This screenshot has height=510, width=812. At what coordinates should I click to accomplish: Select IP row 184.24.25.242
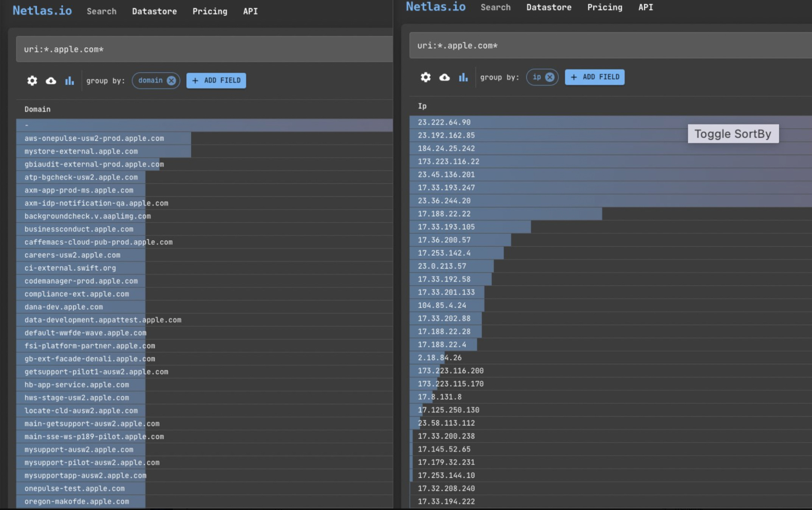[611, 149]
